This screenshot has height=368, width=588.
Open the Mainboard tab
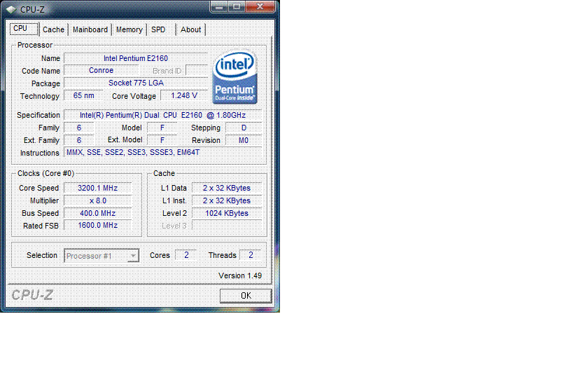90,29
